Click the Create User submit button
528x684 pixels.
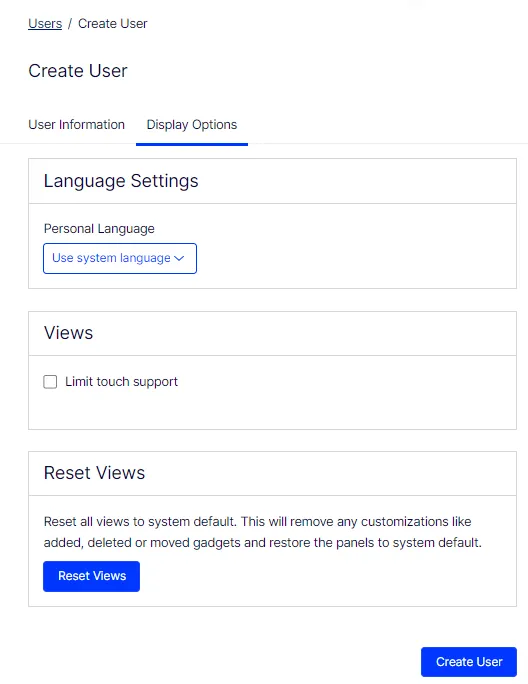tap(469, 662)
